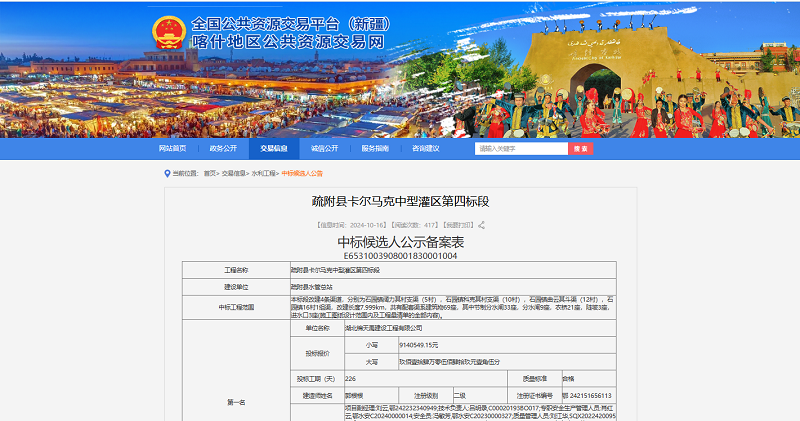Click the location pin icon in breadcrumb
This screenshot has height=421, width=800.
(167, 173)
